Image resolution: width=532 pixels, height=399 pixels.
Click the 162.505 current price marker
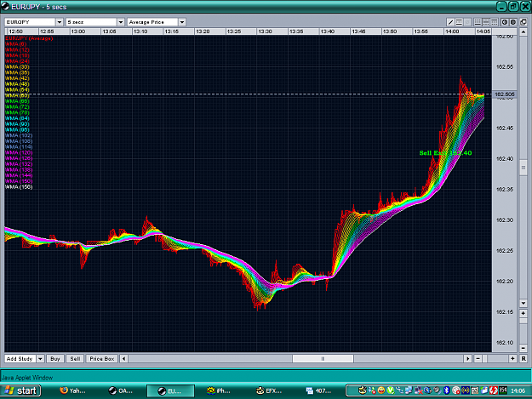point(505,94)
